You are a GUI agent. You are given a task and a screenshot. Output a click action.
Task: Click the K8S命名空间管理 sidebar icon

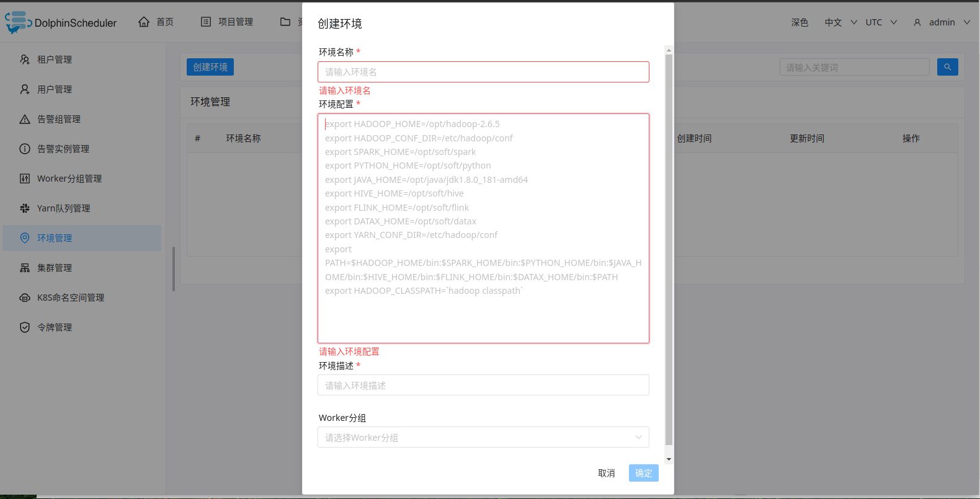tap(25, 298)
